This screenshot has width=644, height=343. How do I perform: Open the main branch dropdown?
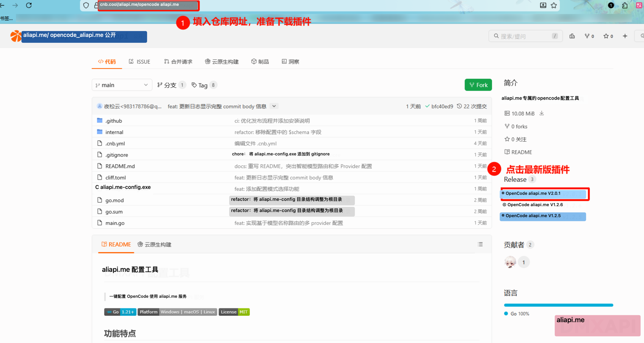122,85
